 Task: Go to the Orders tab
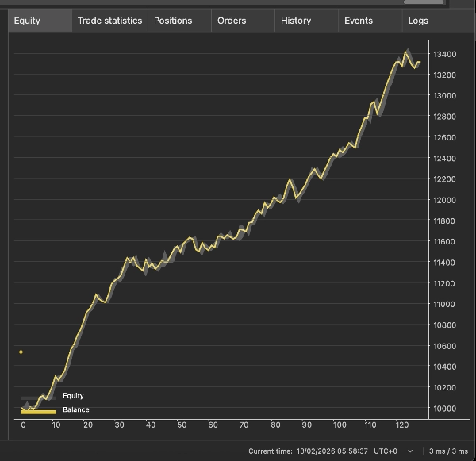(232, 21)
